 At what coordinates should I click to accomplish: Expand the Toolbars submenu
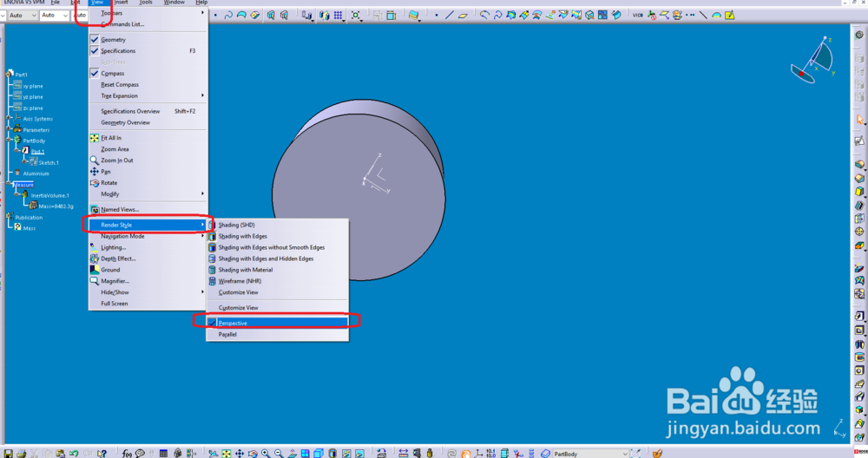click(148, 13)
